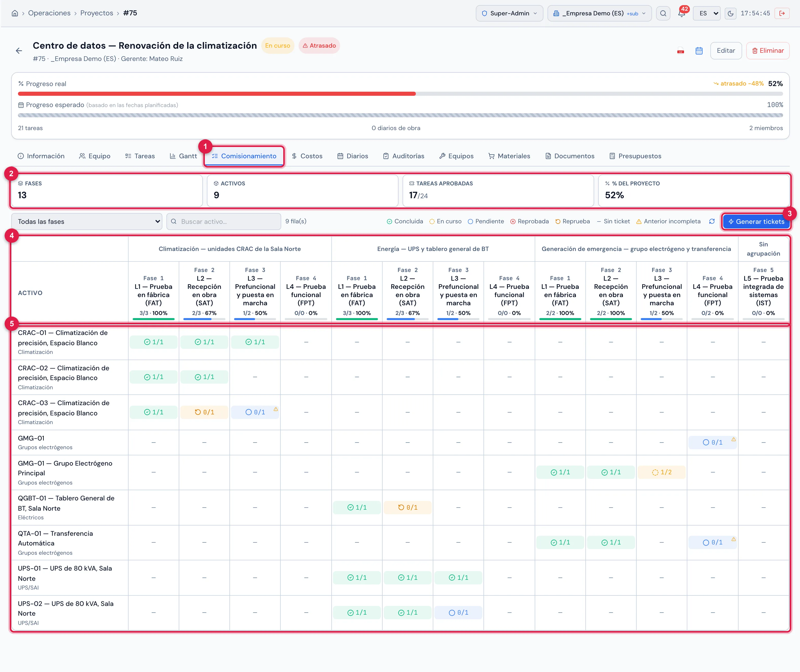Image resolution: width=800 pixels, height=672 pixels.
Task: Click the Tareas aprobadas 17/24 card
Action: point(498,191)
